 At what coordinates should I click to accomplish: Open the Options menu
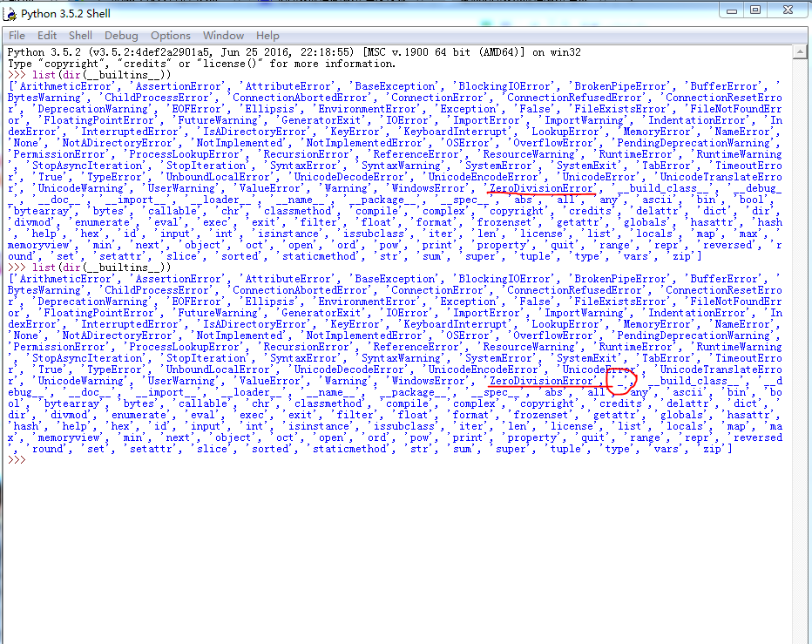click(170, 36)
